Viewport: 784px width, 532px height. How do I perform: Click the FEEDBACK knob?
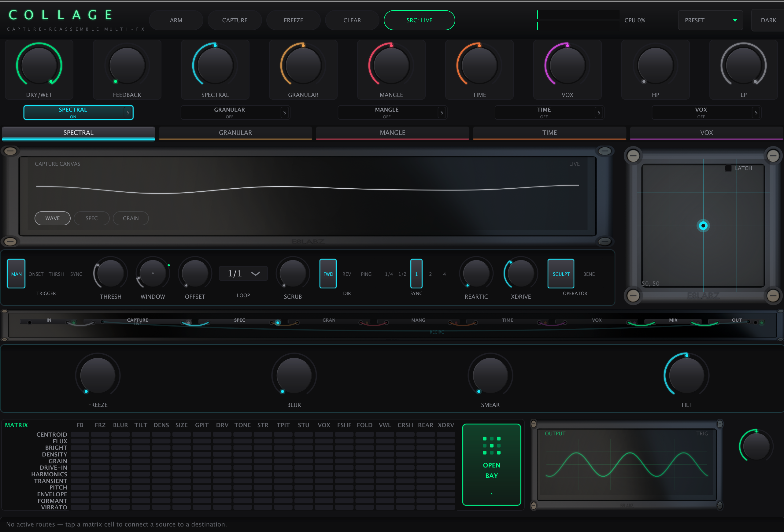tap(127, 65)
